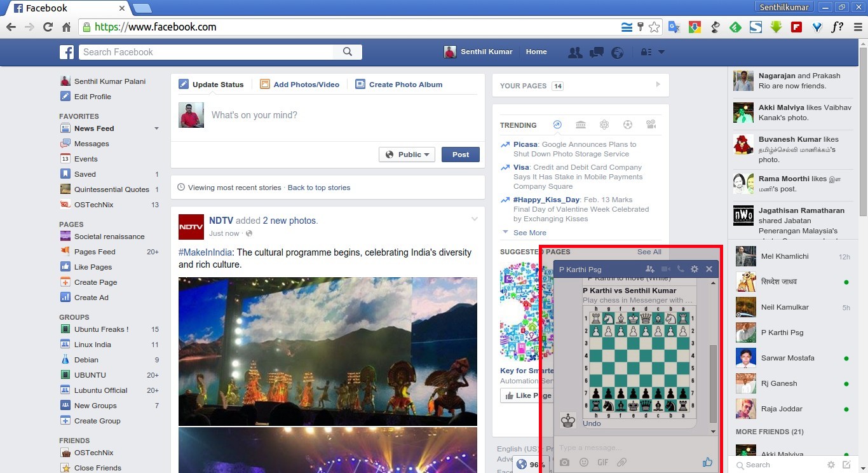
Task: Select the Add Photos/Video tab
Action: [299, 85]
